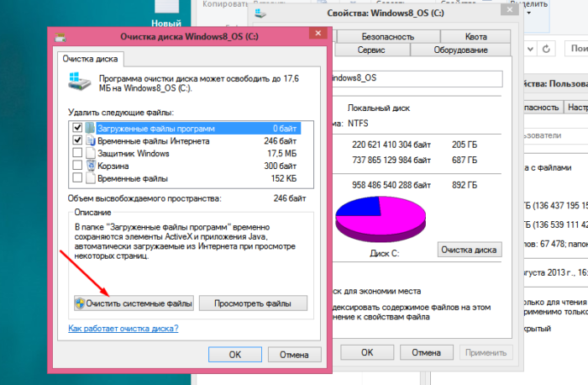Screen dimensions: 588x385
Task: Open Как работает очистка диска link
Action: [123, 329]
